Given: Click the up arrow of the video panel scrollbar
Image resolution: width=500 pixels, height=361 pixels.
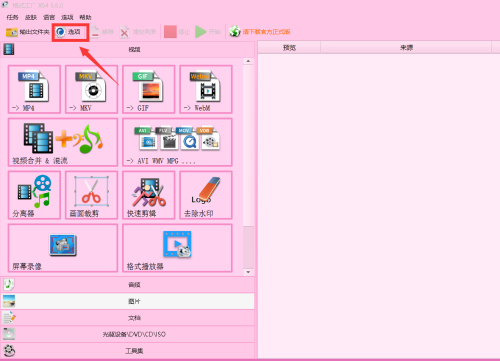Looking at the screenshot, I should 248,61.
